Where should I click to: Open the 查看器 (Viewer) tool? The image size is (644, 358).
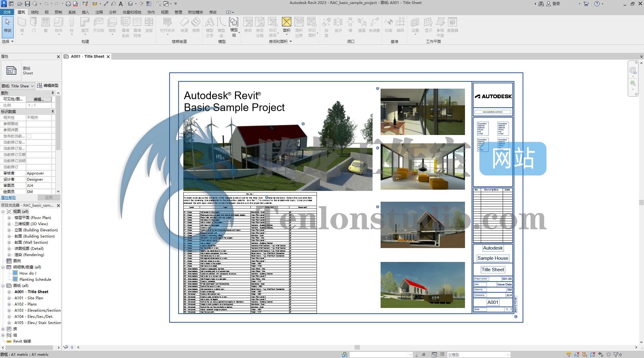[453, 25]
